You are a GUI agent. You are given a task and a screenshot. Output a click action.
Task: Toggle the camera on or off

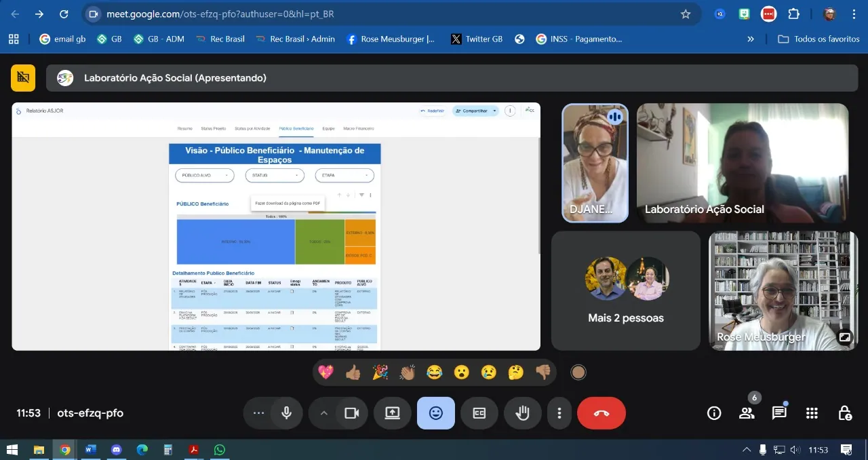[351, 413]
